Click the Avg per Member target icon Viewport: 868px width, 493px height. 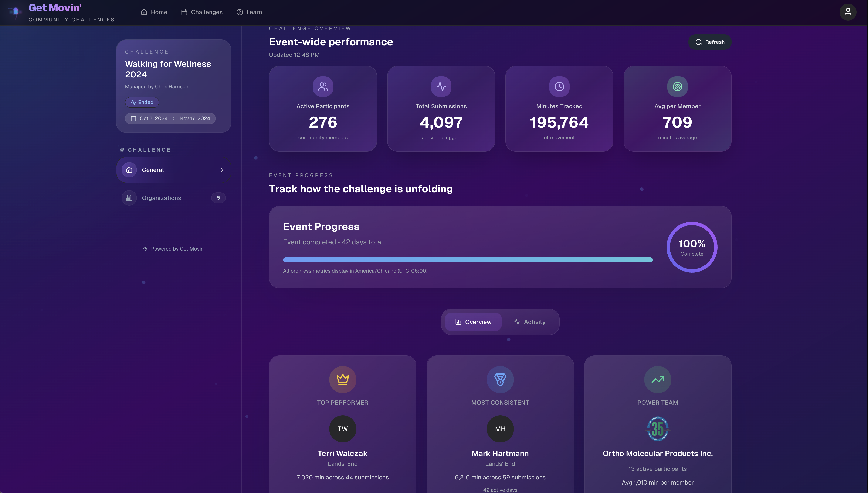tap(677, 86)
